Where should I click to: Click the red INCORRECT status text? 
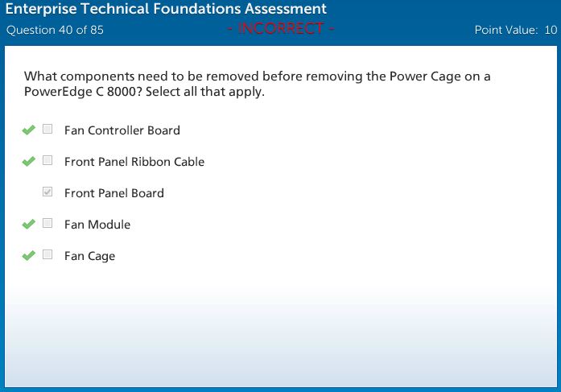click(281, 29)
